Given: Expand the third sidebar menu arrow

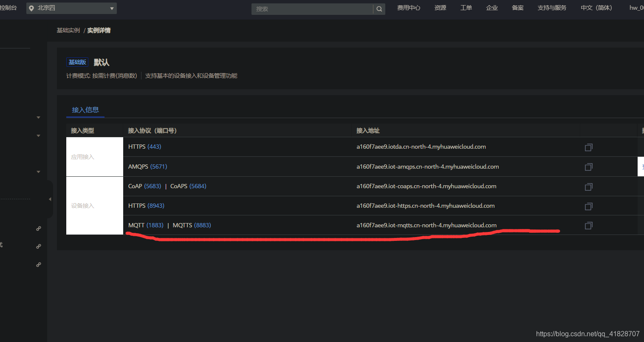Looking at the screenshot, I should coord(38,172).
